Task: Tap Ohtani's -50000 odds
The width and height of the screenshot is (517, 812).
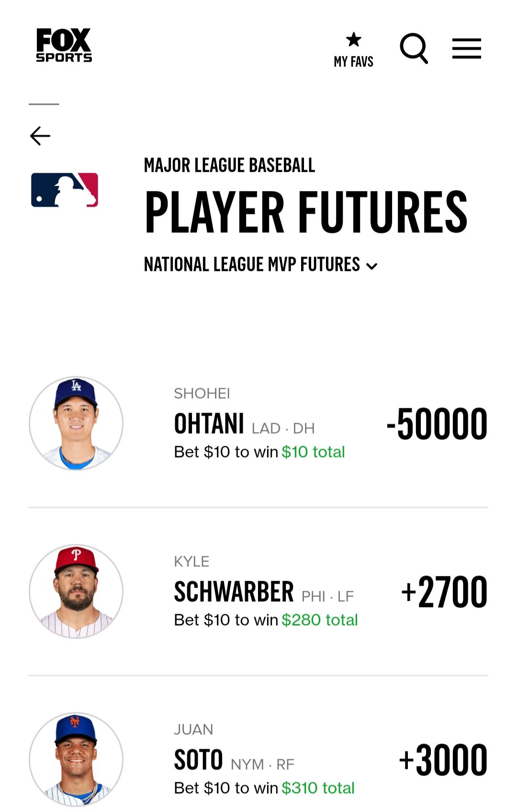Action: 437,424
